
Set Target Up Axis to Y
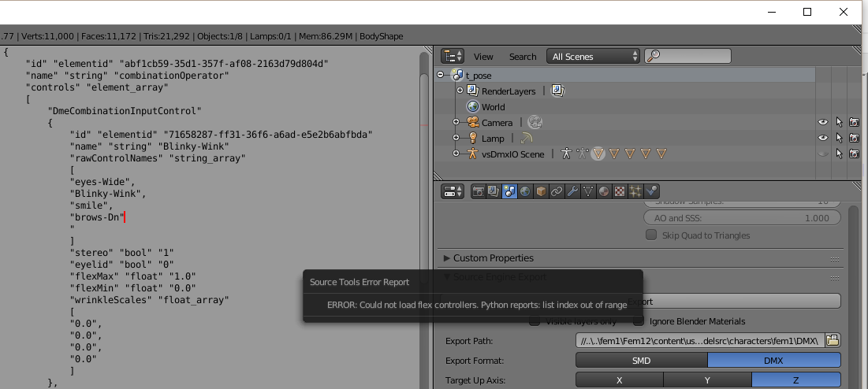tap(707, 380)
